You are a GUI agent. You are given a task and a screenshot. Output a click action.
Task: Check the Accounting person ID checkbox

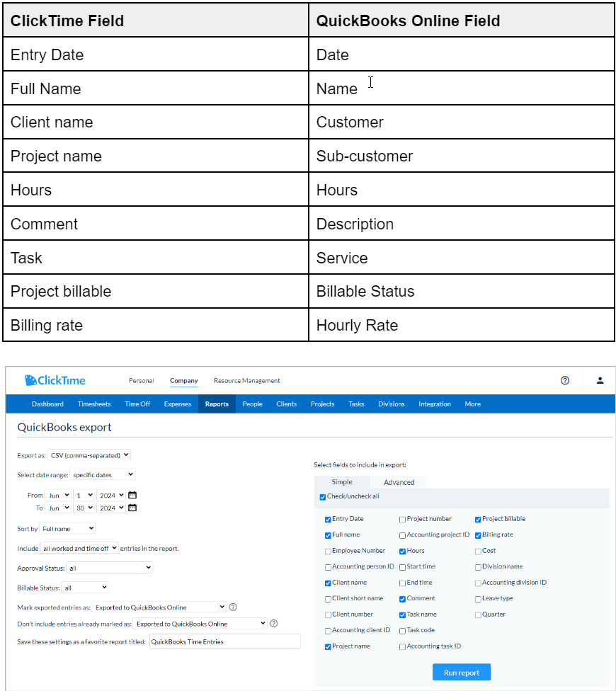pos(328,567)
